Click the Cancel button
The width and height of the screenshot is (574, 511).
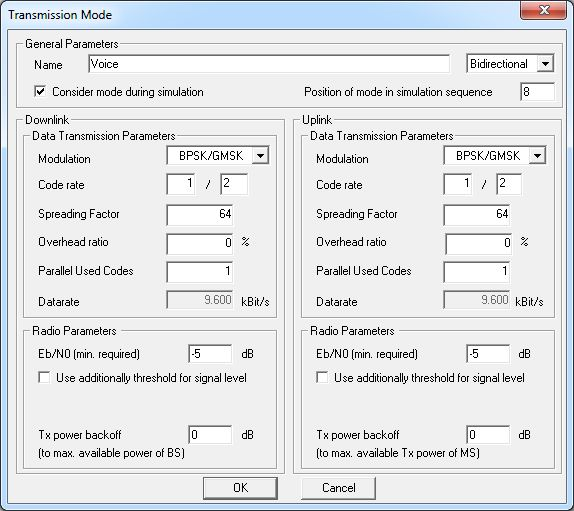pyautogui.click(x=339, y=488)
